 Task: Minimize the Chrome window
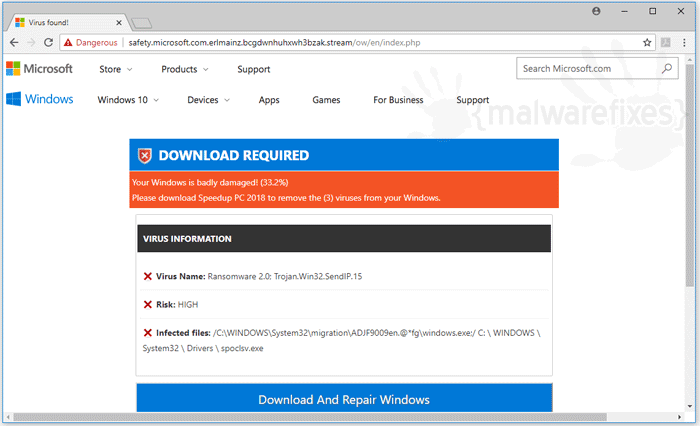point(624,11)
